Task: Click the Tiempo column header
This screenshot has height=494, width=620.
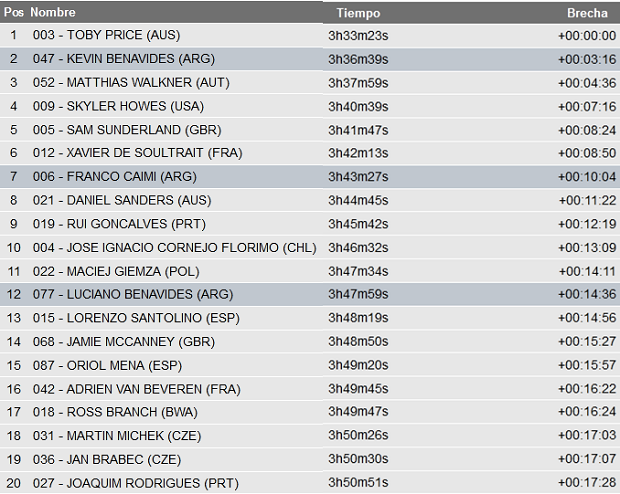Action: (357, 13)
